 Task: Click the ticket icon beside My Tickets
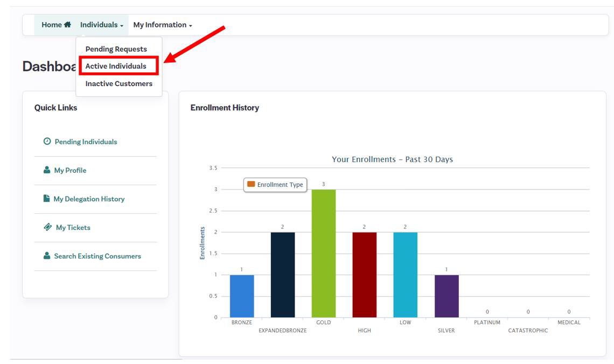47,227
